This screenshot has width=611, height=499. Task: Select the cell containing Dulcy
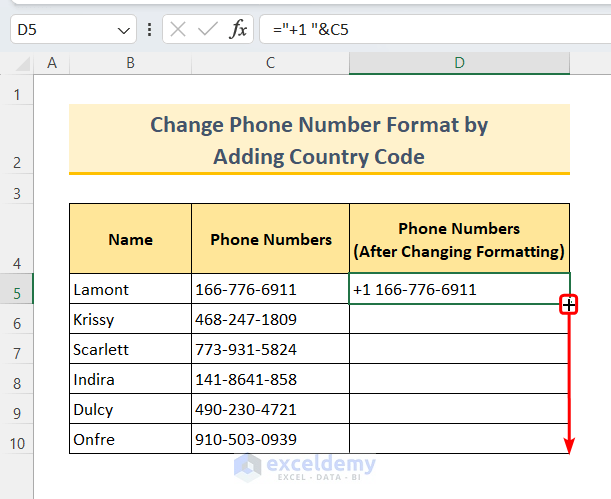click(131, 409)
